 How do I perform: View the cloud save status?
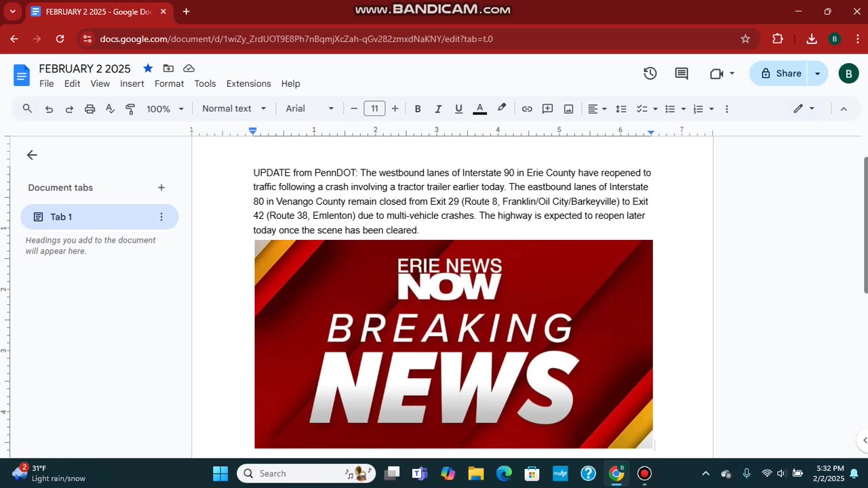click(189, 68)
